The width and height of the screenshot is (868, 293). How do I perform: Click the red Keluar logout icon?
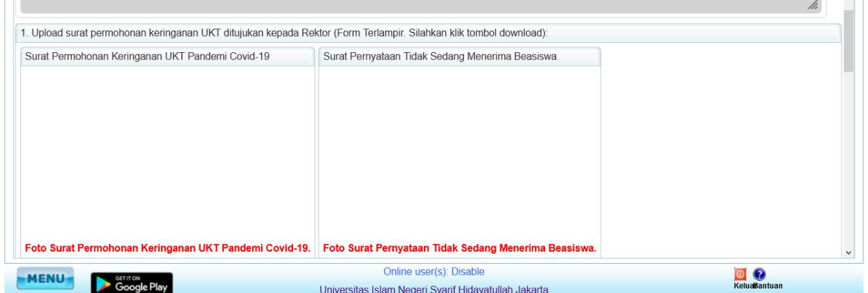741,274
